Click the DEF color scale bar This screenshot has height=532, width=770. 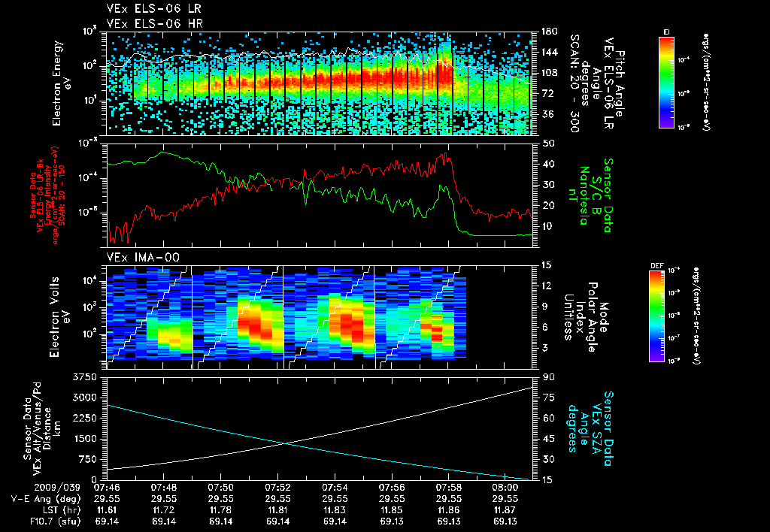click(657, 316)
